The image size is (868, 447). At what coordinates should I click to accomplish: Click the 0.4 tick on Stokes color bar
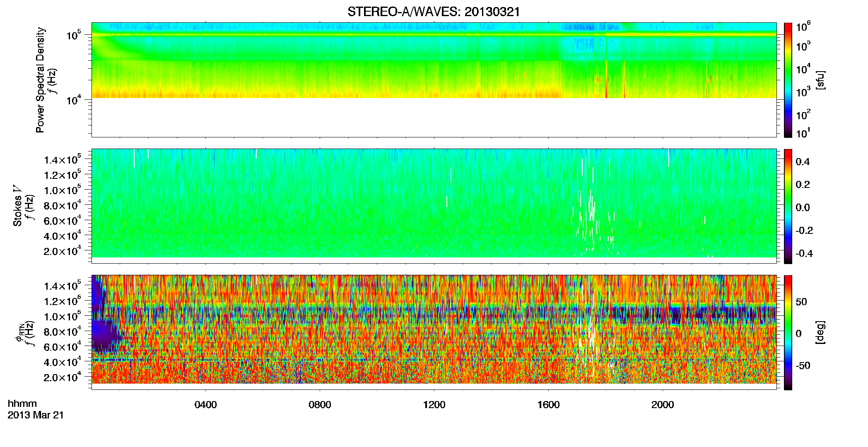pos(803,162)
